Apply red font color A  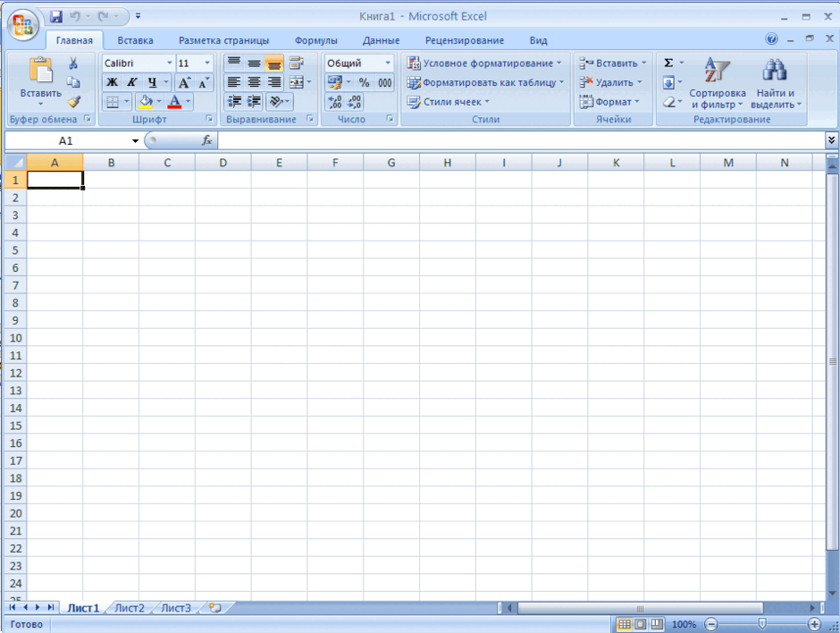[x=174, y=102]
